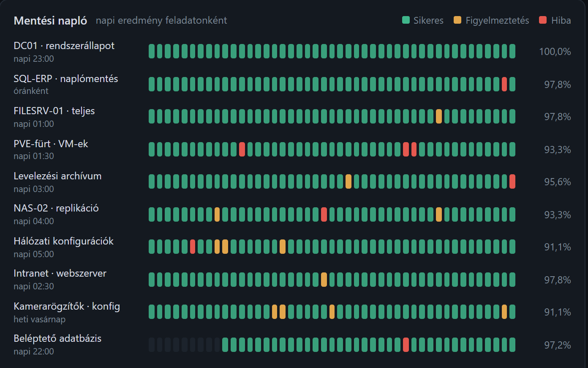Click the "napi 05:00" schedule text

click(x=34, y=254)
